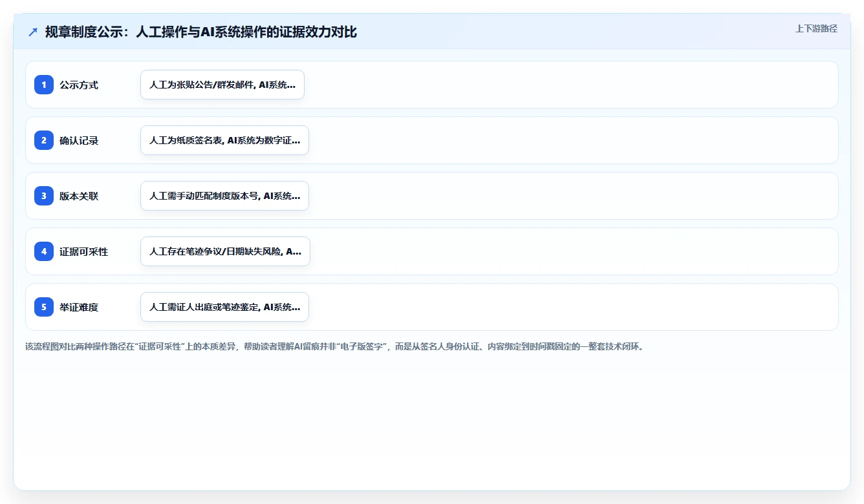Click the 规章制度公示 header title

pos(201,32)
